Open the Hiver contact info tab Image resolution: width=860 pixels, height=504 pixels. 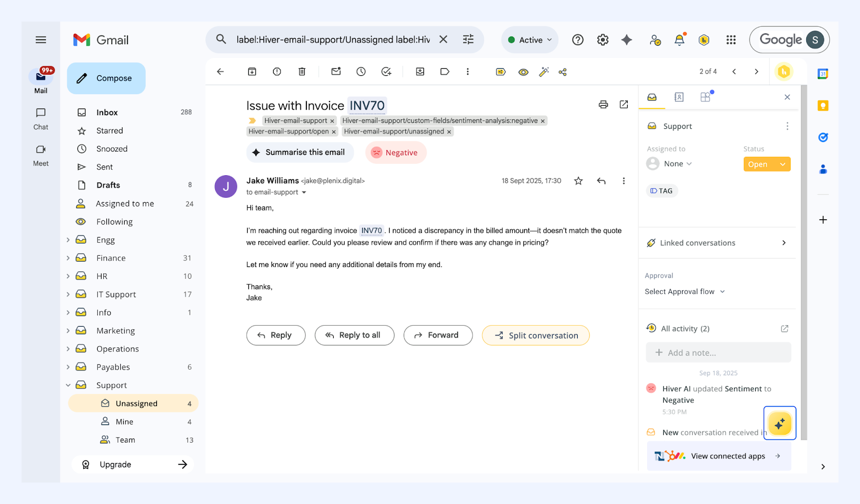(679, 97)
